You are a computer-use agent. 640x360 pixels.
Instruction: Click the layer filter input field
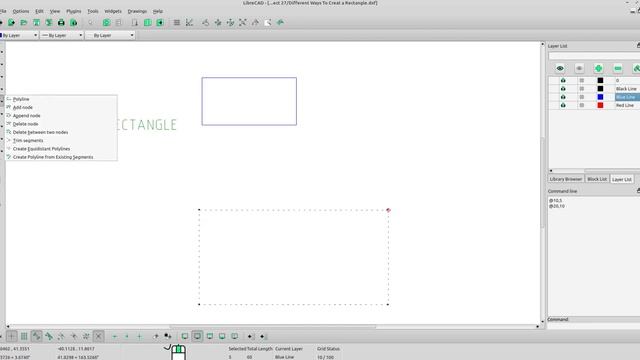pos(594,56)
